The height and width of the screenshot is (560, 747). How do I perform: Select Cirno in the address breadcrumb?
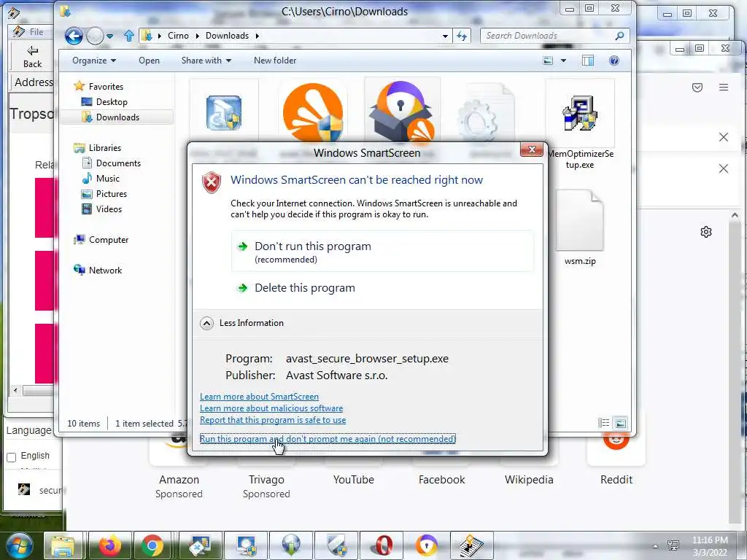pos(178,36)
